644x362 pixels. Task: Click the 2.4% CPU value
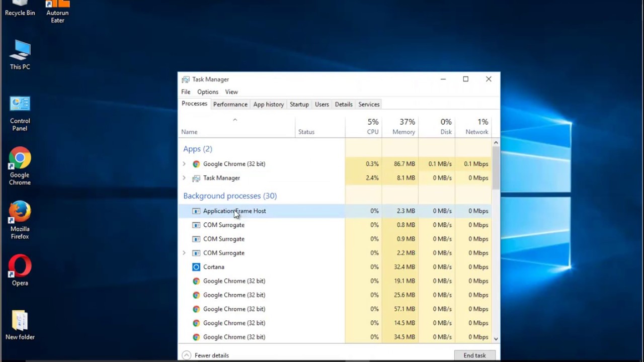click(x=372, y=178)
